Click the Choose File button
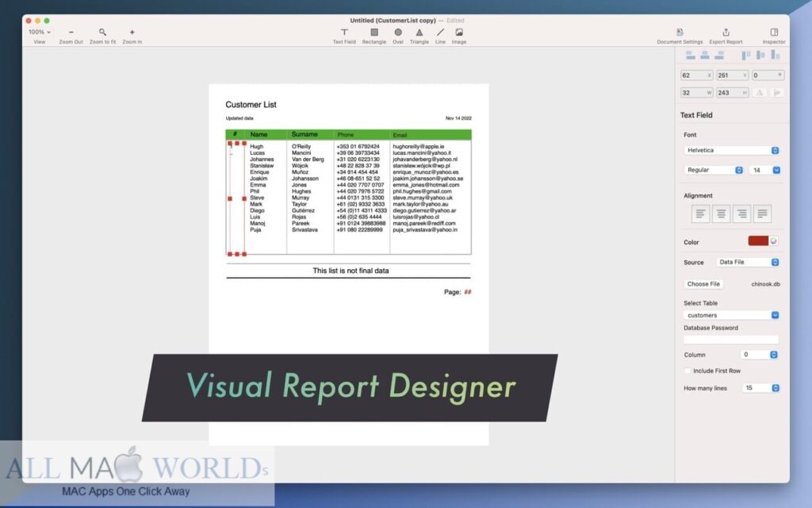 tap(703, 284)
